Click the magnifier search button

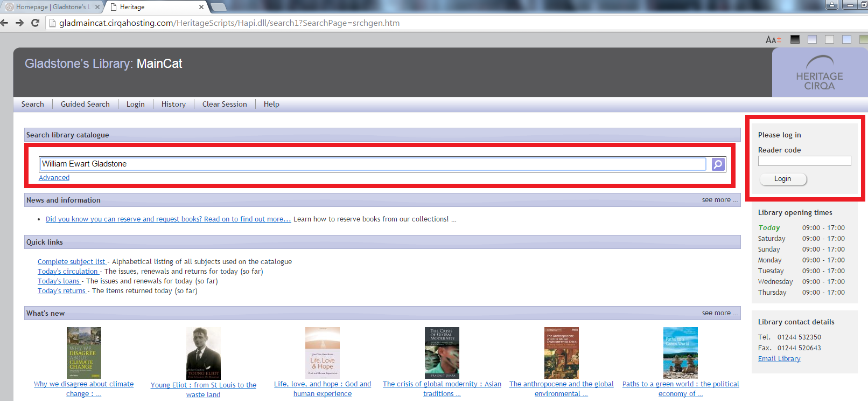pyautogui.click(x=718, y=164)
